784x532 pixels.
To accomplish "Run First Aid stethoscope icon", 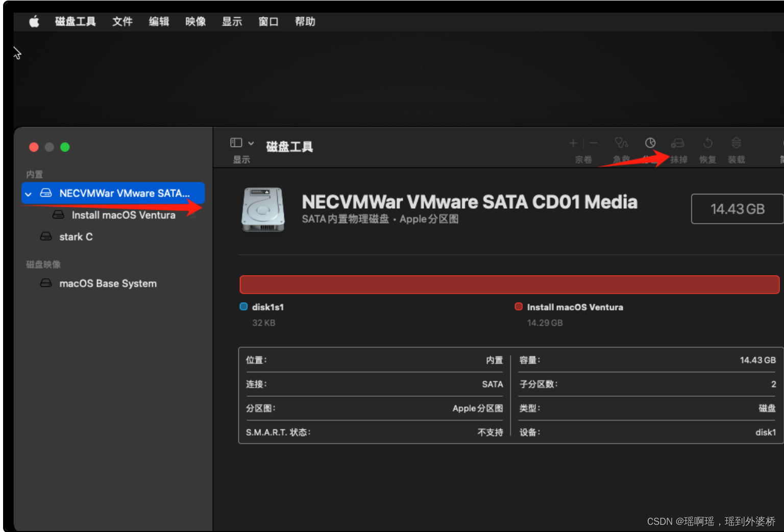I will tap(621, 142).
